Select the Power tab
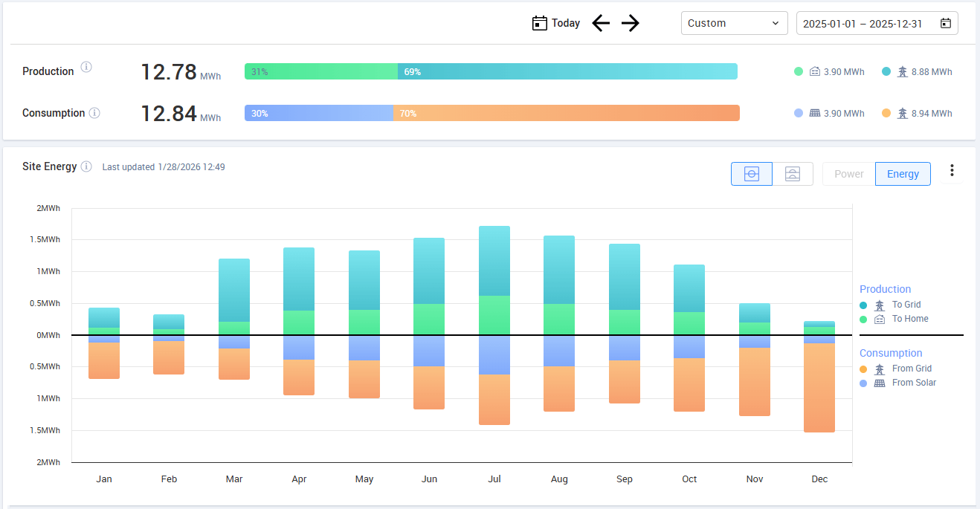This screenshot has width=980, height=509. pyautogui.click(x=848, y=174)
